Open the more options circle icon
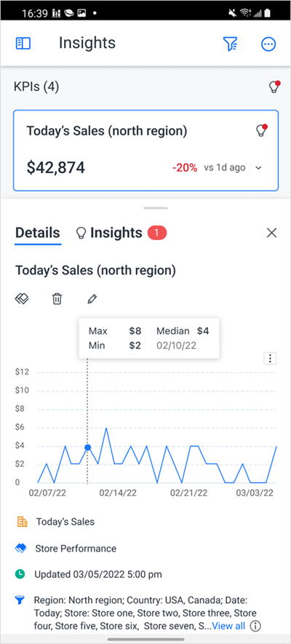The height and width of the screenshot is (644, 291). pos(268,44)
